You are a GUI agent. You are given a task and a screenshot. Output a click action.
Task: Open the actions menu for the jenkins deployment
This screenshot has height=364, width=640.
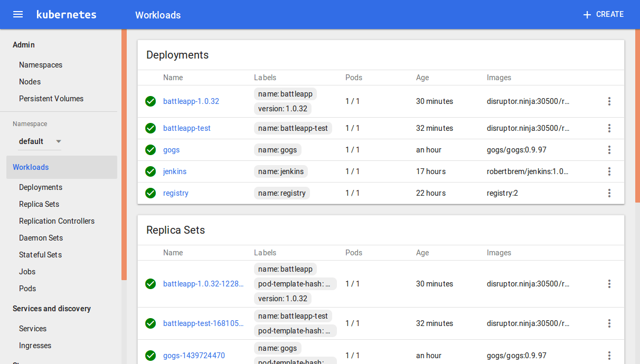pos(609,171)
